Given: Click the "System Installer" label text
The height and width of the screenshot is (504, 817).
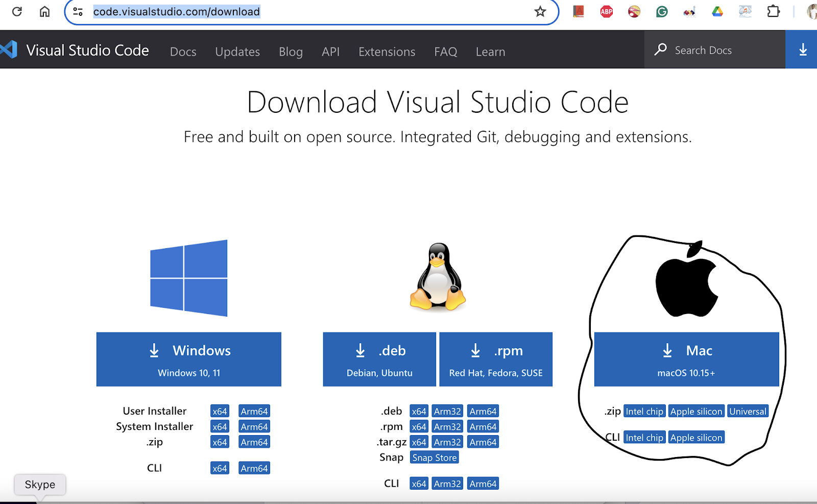Looking at the screenshot, I should tap(155, 426).
